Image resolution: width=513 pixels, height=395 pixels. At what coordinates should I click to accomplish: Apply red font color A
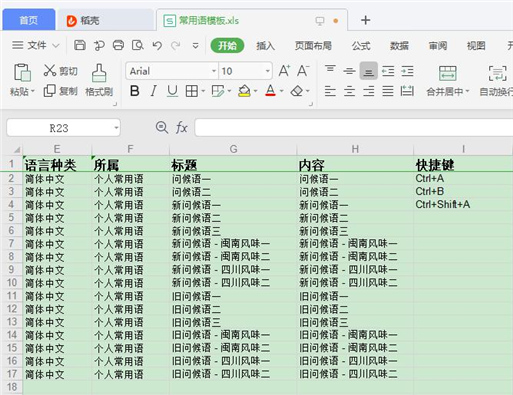tap(270, 91)
